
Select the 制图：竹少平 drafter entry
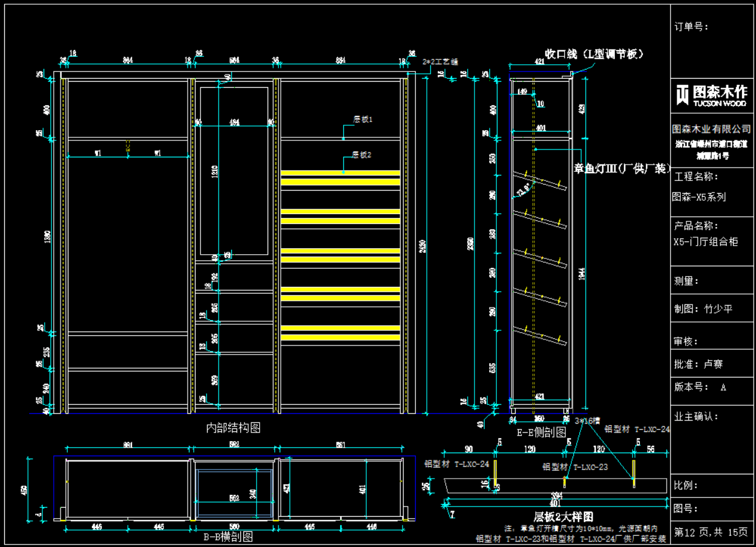click(x=703, y=309)
